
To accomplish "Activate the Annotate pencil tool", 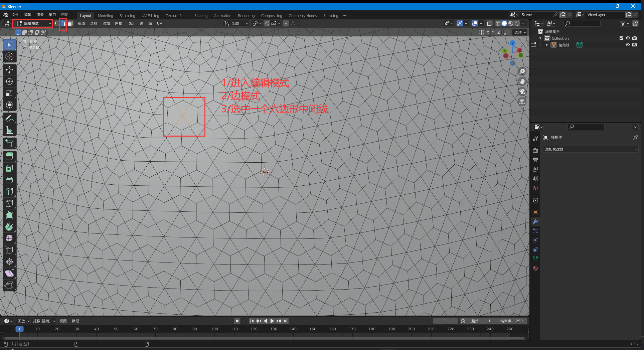I will coord(9,118).
